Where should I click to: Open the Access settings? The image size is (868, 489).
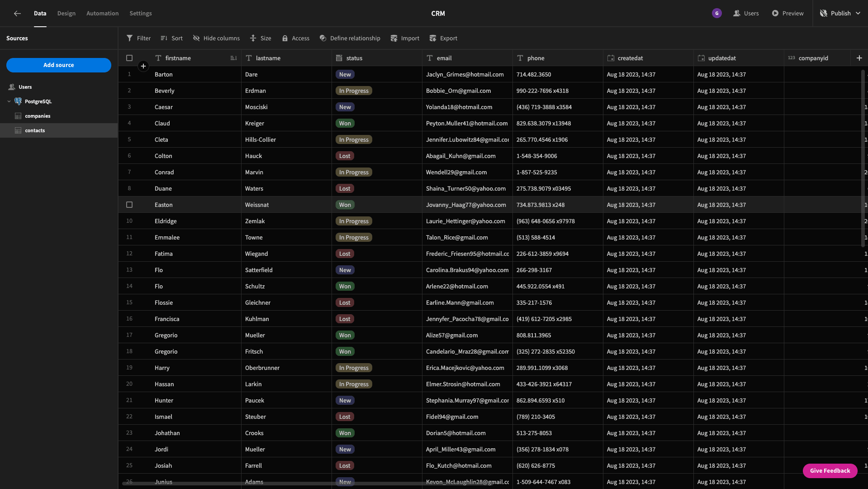296,38
